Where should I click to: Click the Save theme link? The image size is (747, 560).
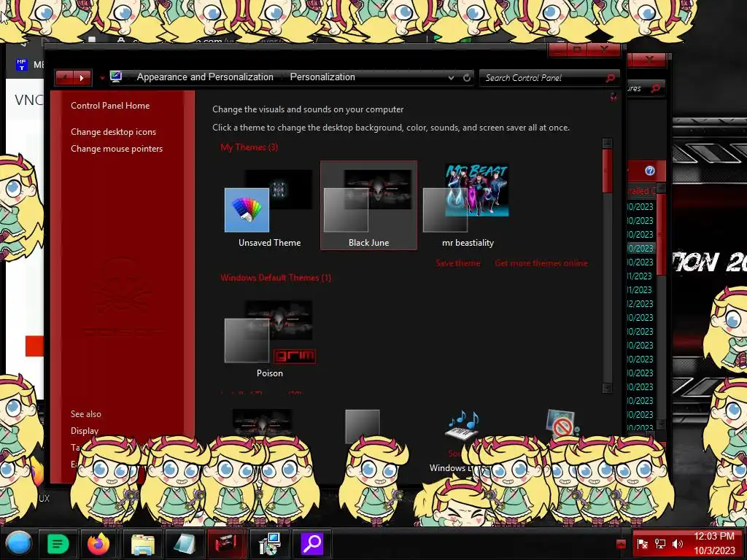(x=458, y=263)
